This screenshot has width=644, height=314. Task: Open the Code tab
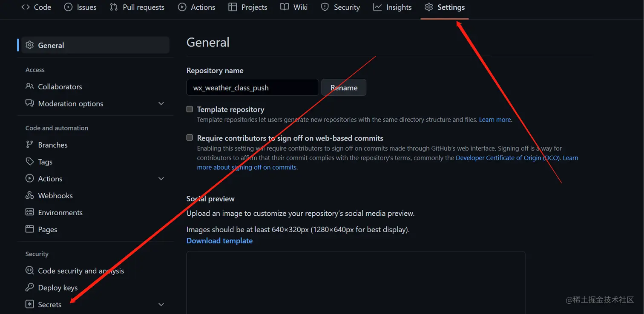click(x=36, y=7)
